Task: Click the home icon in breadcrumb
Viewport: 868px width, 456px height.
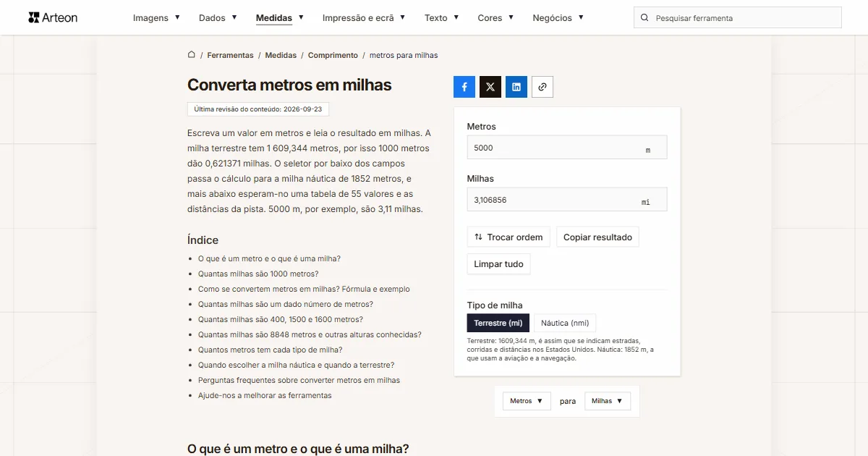Action: (192, 54)
